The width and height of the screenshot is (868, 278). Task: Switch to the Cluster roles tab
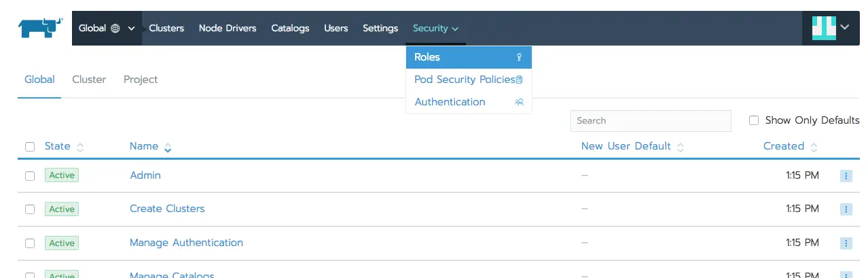pyautogui.click(x=89, y=80)
